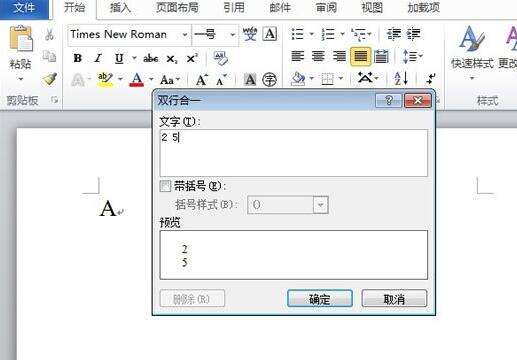Image resolution: width=517 pixels, height=360 pixels.
Task: Switch to the View tab
Action: pyautogui.click(x=372, y=8)
